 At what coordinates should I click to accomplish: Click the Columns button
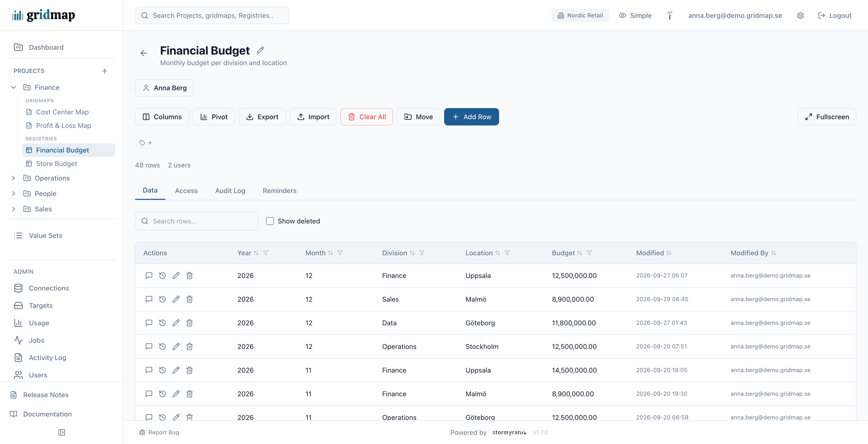(162, 117)
